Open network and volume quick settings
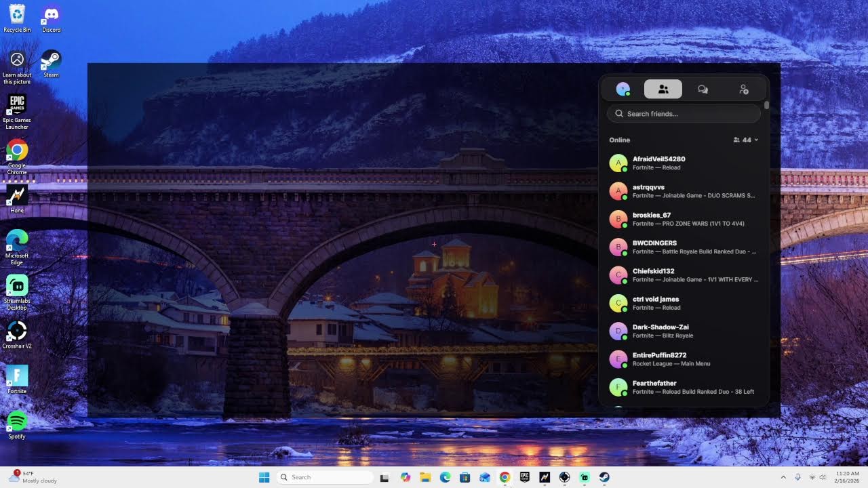The image size is (868, 488). point(817,477)
